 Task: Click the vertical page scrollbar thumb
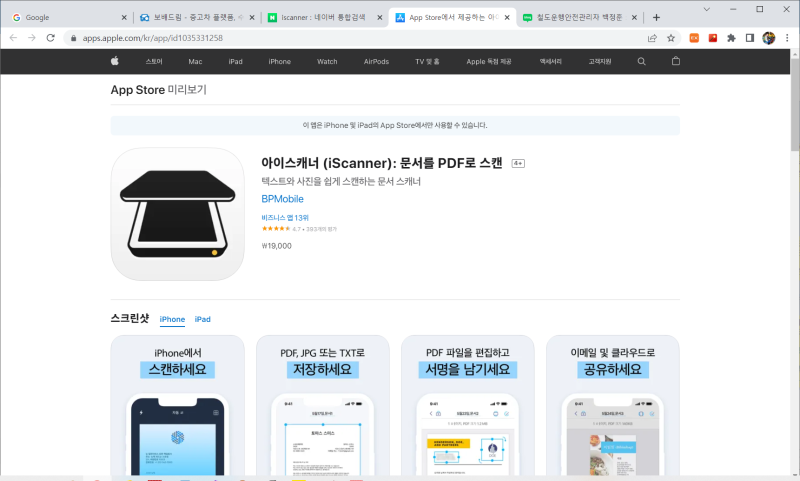[x=795, y=105]
